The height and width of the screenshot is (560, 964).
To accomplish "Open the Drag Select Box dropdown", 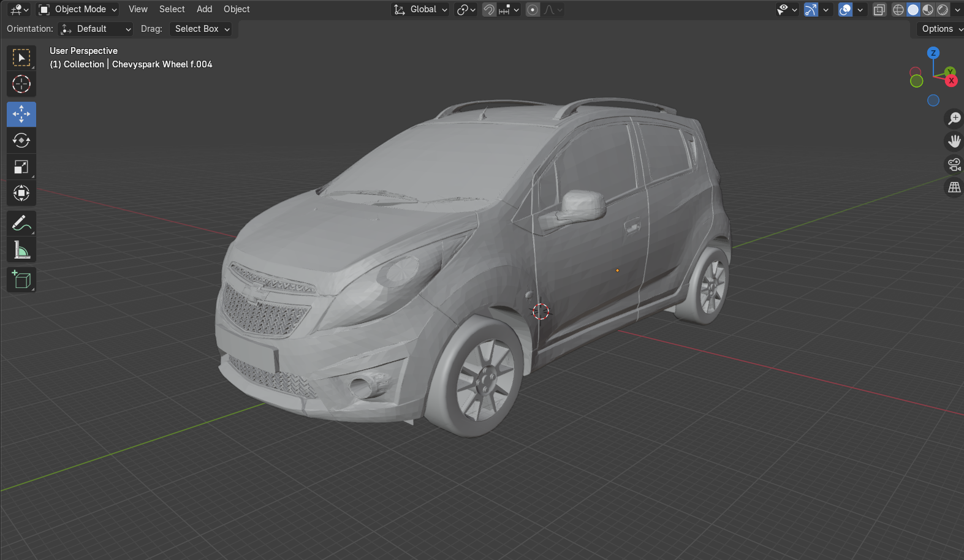I will pos(201,29).
